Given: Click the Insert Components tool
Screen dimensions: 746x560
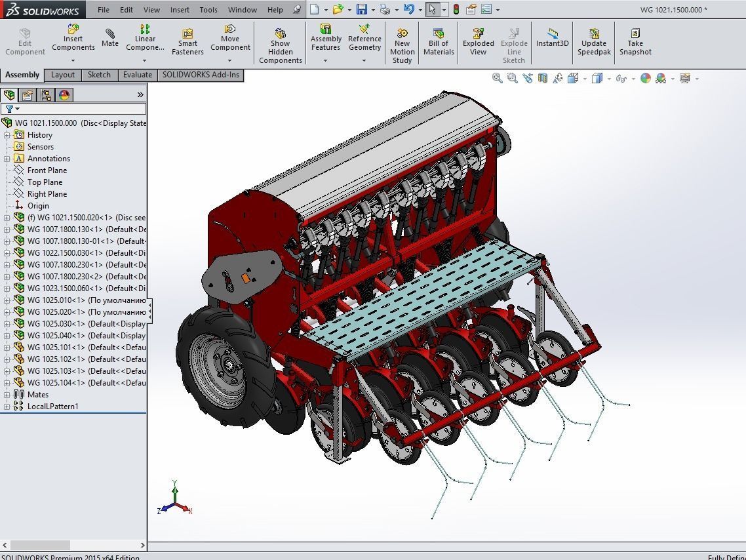Looking at the screenshot, I should point(73,37).
